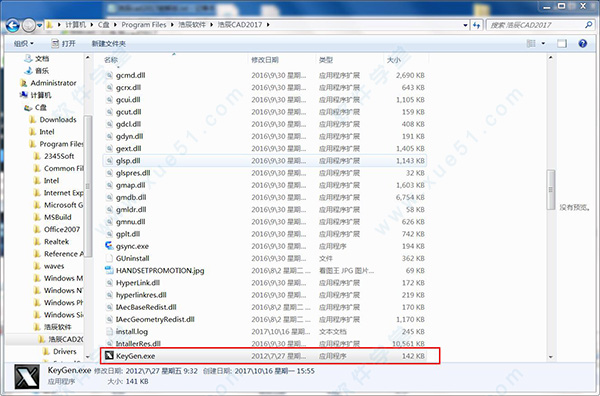Viewport: 600px width, 396px height.
Task: Select Office2007 folder in tree
Action: (x=62, y=229)
